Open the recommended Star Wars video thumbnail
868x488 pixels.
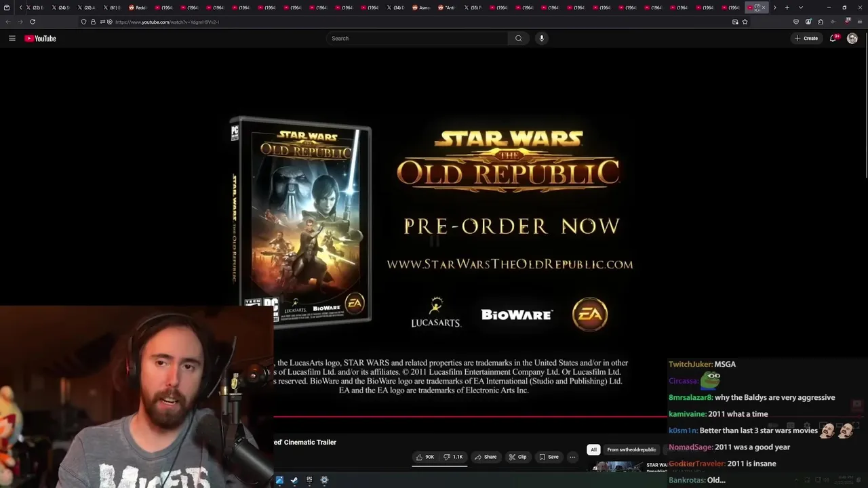[618, 466]
